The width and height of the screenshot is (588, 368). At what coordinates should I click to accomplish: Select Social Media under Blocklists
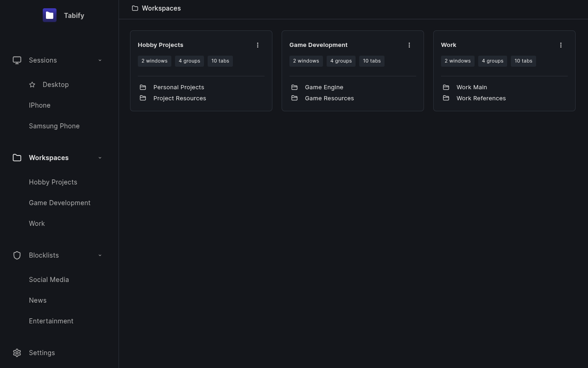click(49, 279)
